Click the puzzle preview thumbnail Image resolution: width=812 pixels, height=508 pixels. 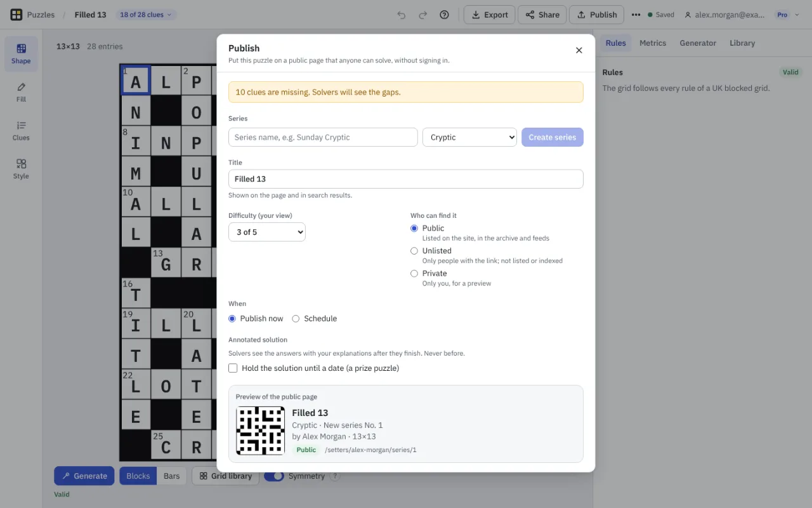[260, 431]
